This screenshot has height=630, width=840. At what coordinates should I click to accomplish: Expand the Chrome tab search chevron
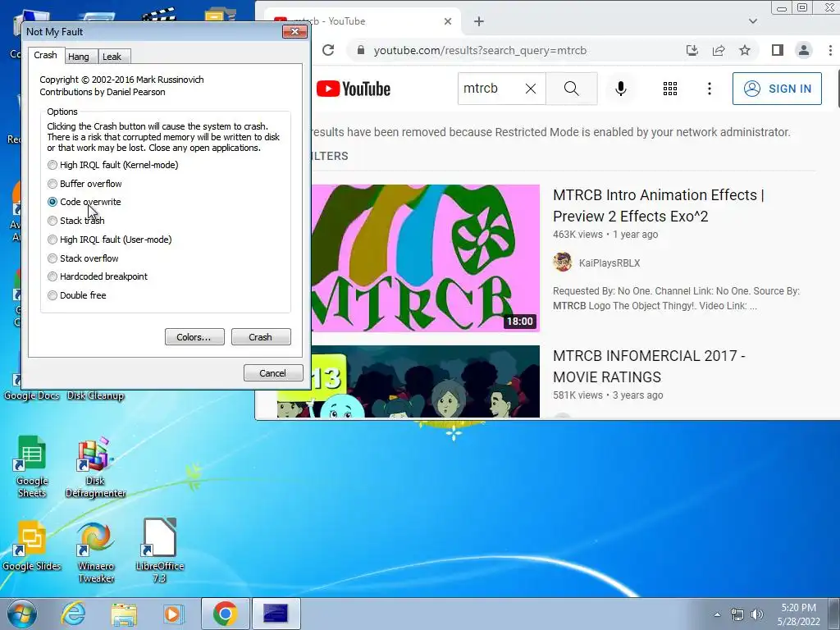(753, 21)
